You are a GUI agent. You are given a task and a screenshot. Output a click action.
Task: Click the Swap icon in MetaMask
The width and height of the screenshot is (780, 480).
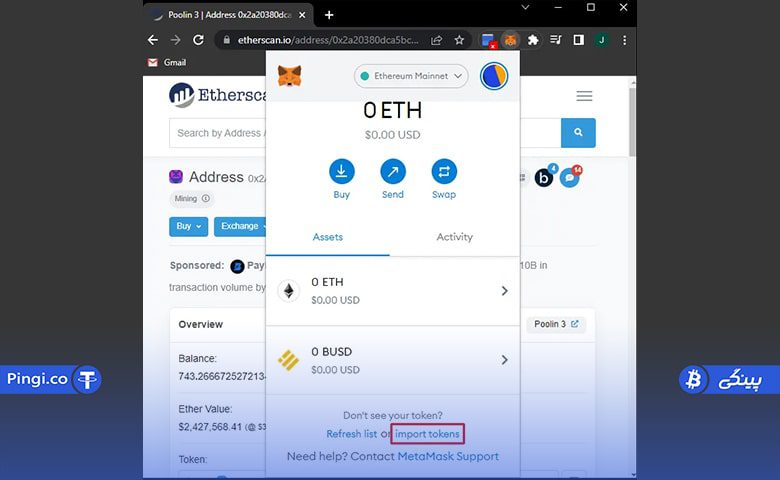(x=444, y=172)
